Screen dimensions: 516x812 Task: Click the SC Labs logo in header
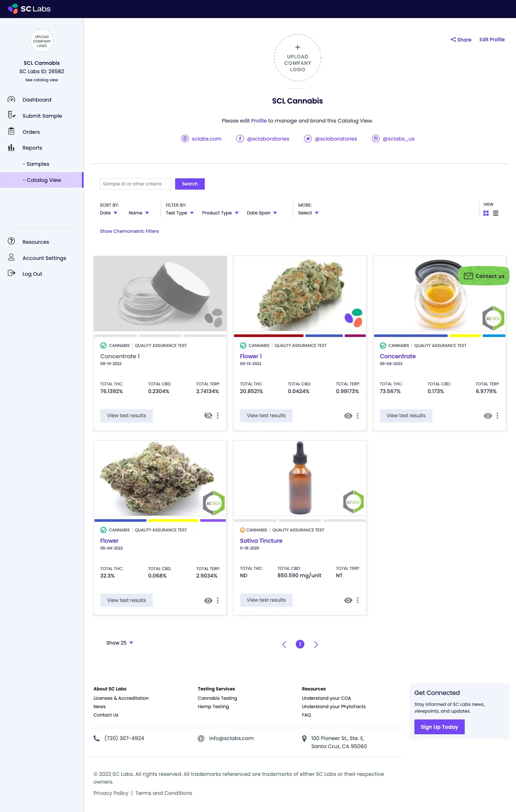point(29,9)
